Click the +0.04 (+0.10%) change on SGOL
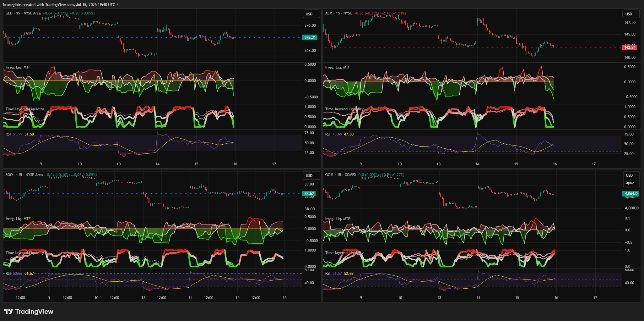The image size is (644, 321). click(57, 175)
